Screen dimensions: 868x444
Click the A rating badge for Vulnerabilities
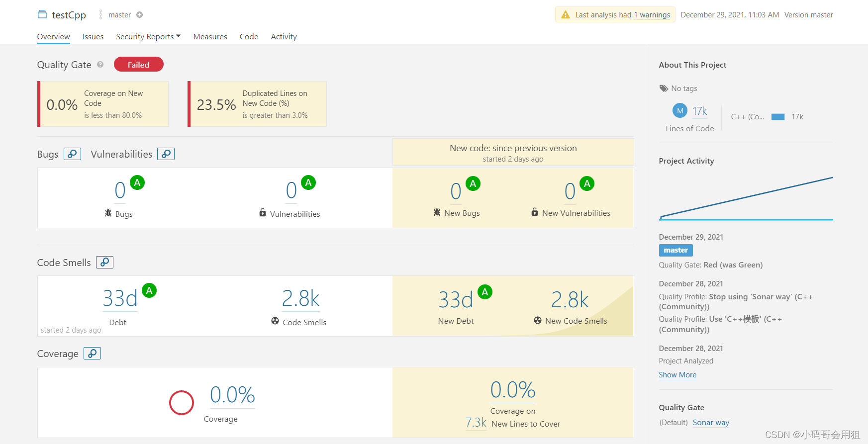(308, 182)
